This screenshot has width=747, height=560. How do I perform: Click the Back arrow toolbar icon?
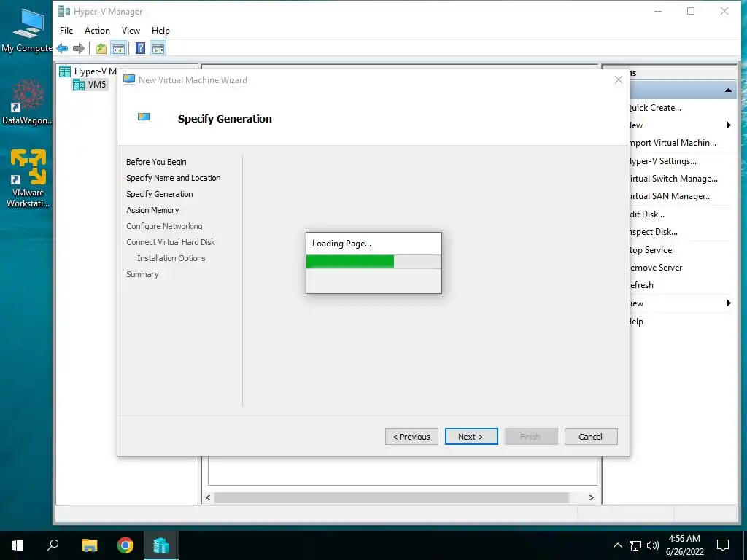(63, 48)
